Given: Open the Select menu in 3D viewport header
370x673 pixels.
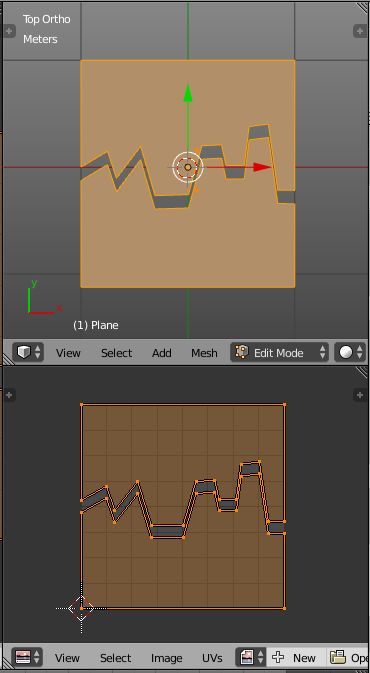Looking at the screenshot, I should coord(116,353).
